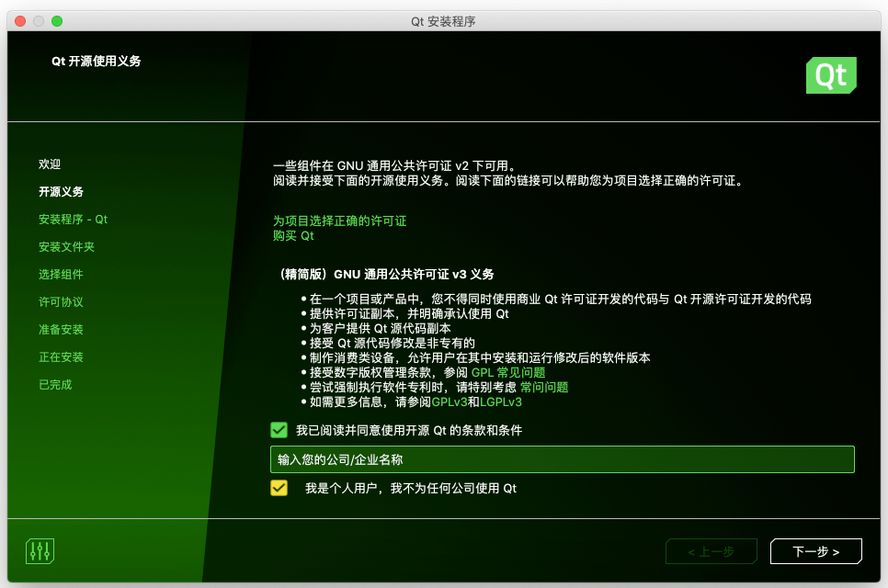Click the bullet 提供许可证副本，并明确承认使用 Qt
The image size is (888, 588).
click(409, 313)
